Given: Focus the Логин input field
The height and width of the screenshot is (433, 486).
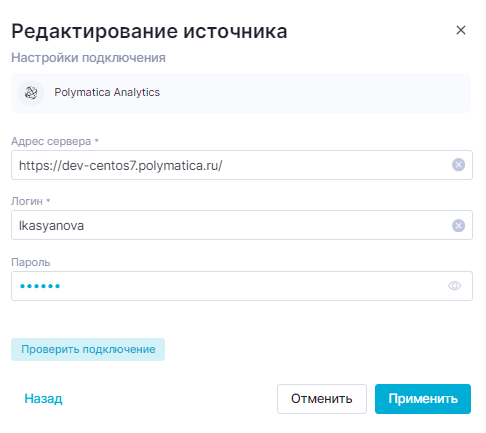Looking at the screenshot, I should click(x=242, y=225).
